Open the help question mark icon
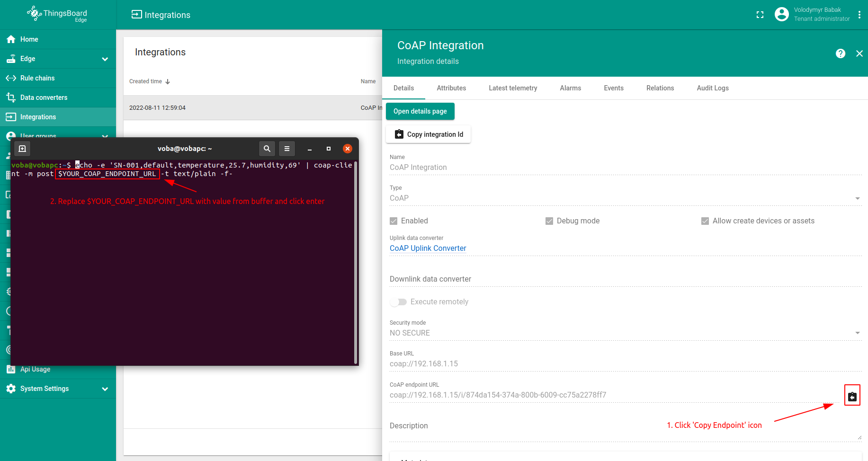This screenshot has height=461, width=868. point(841,53)
